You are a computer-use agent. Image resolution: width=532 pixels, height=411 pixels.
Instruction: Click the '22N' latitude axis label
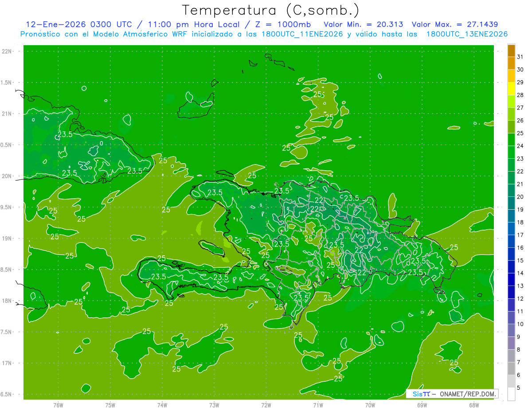(6, 51)
